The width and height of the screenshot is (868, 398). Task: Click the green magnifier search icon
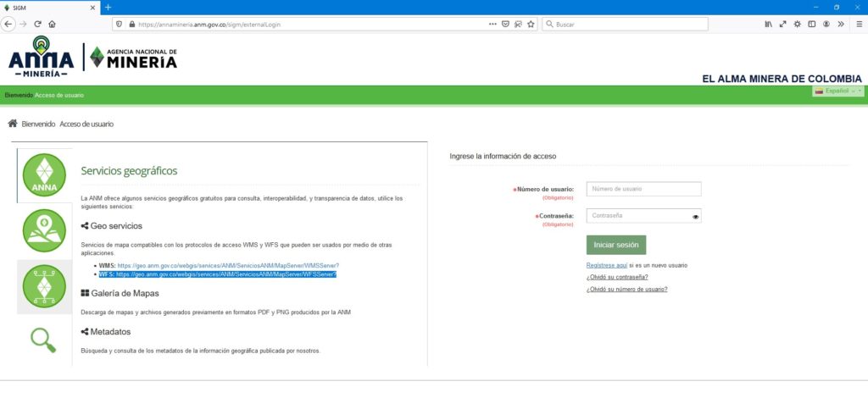[x=43, y=340]
